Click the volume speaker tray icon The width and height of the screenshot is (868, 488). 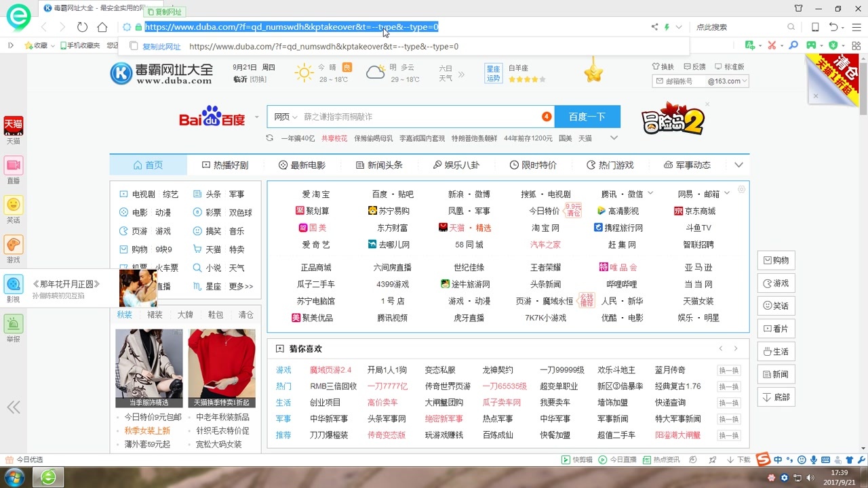tap(811, 478)
